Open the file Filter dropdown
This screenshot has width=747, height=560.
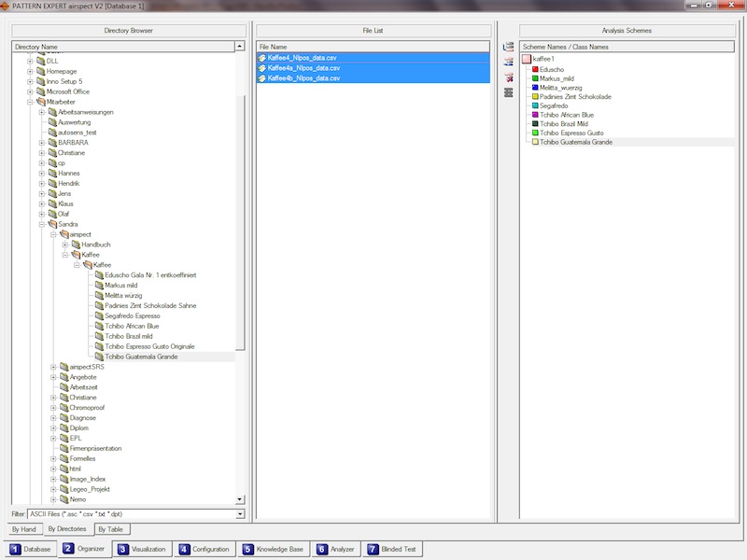[240, 513]
